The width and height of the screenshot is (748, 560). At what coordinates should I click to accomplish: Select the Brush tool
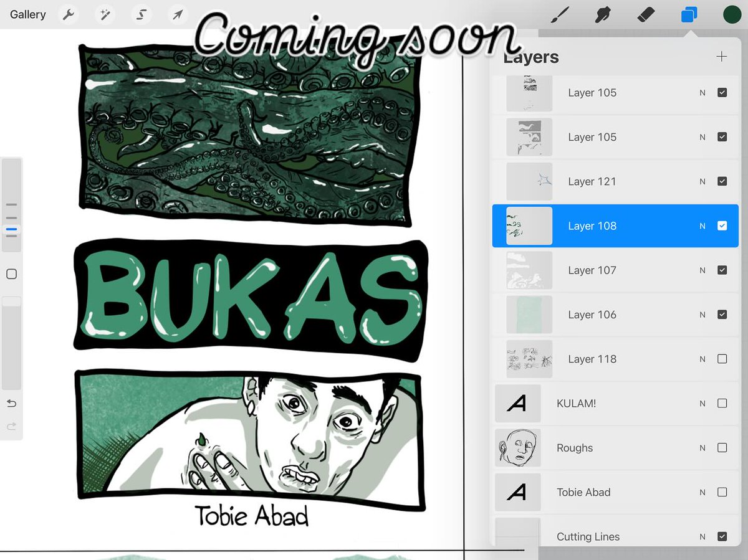point(560,14)
